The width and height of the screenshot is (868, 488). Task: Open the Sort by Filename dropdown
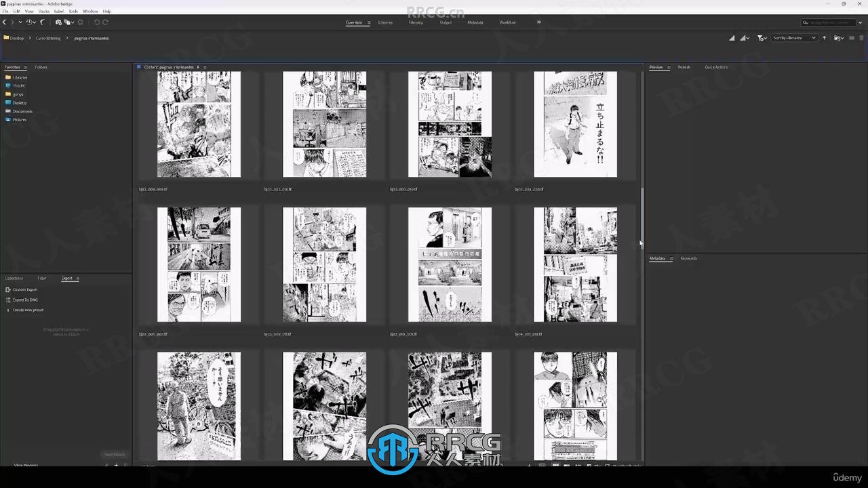coord(794,38)
